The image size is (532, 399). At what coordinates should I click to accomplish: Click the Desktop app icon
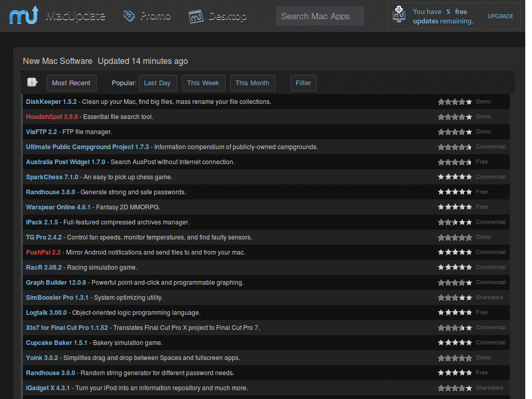[196, 16]
